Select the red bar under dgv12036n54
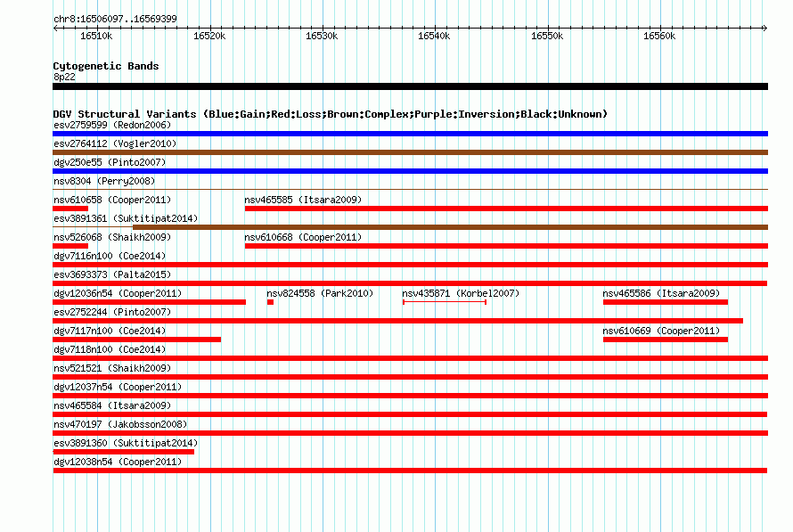Viewport: 793px width, 532px height. coord(149,302)
